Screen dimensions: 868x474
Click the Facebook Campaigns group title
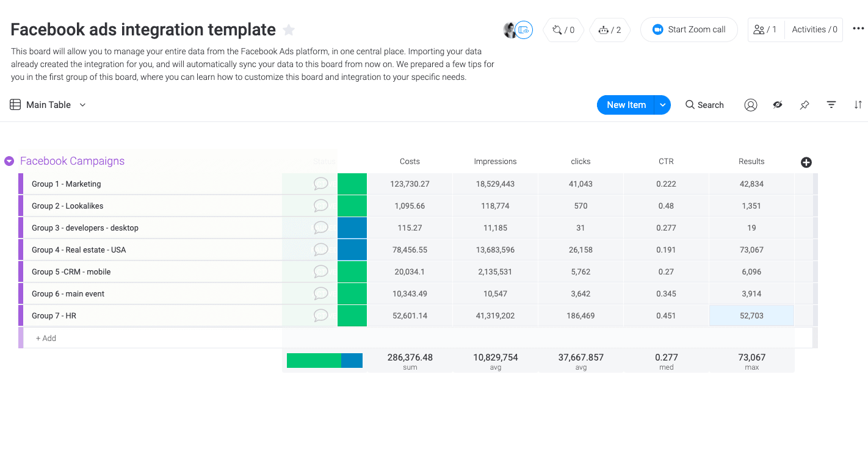pos(72,161)
